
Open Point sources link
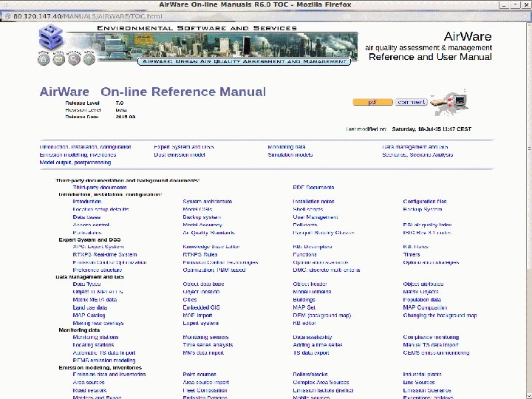[x=199, y=374]
